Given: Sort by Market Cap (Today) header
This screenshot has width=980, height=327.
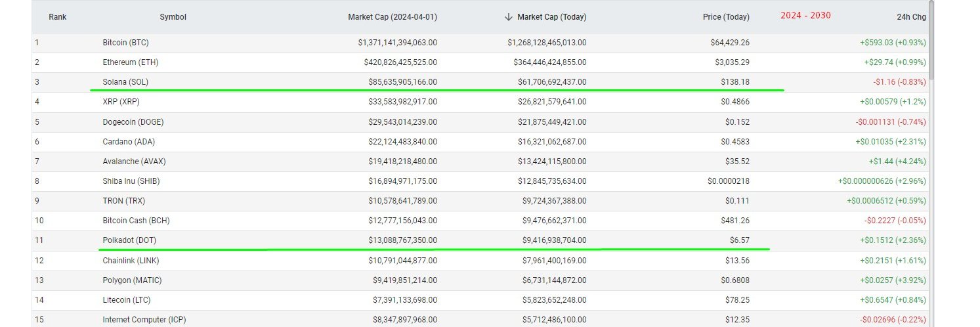Looking at the screenshot, I should (552, 17).
